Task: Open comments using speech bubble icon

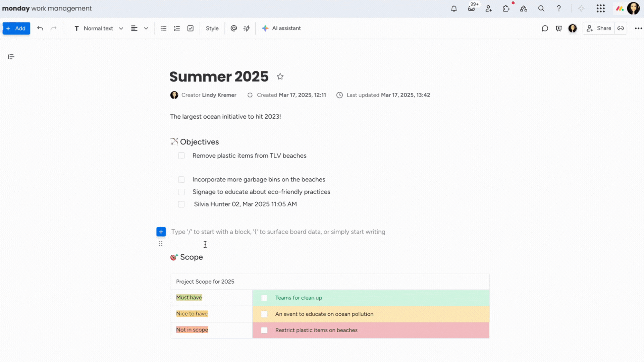Action: (544, 28)
